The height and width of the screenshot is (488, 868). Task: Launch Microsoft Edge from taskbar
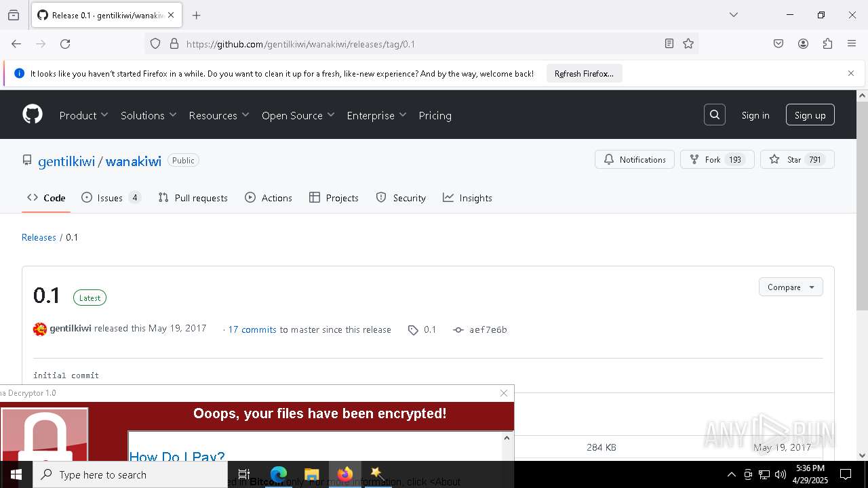pyautogui.click(x=279, y=474)
